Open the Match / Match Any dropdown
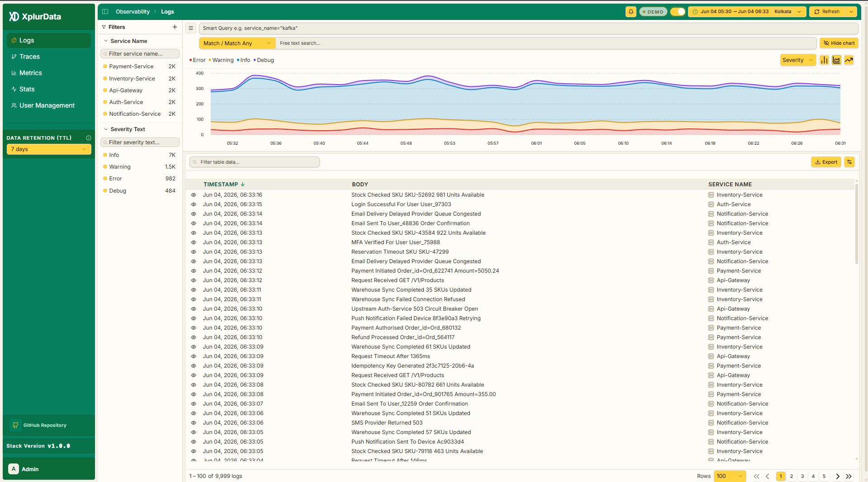868x482 pixels. coord(237,43)
